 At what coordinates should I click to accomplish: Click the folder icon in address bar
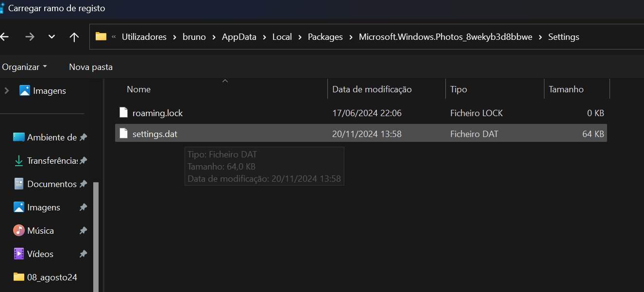point(101,36)
